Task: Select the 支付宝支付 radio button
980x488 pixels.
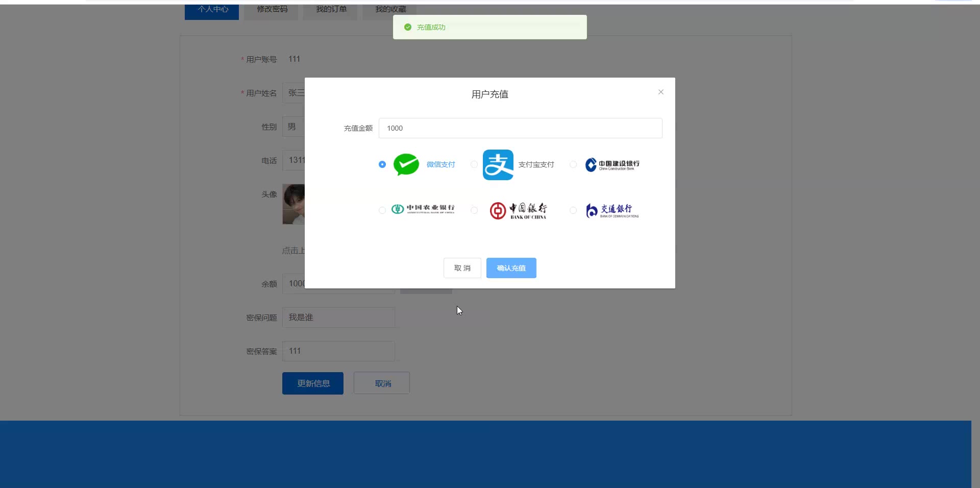Action: click(x=474, y=164)
